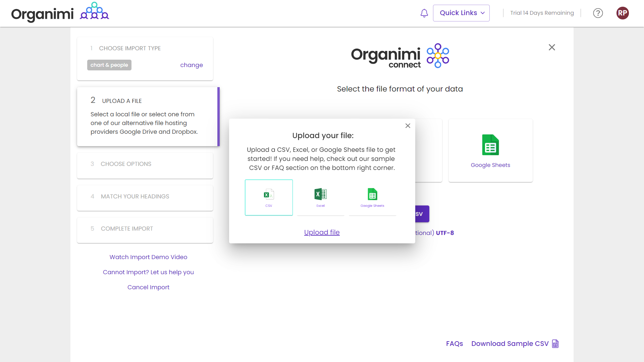
Task: Click Cancel Import link
Action: coord(148,287)
